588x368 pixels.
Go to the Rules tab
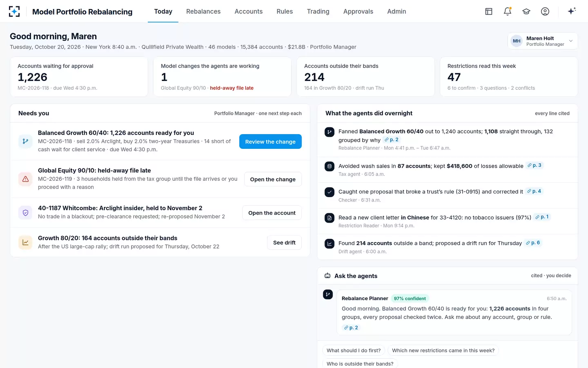point(285,11)
